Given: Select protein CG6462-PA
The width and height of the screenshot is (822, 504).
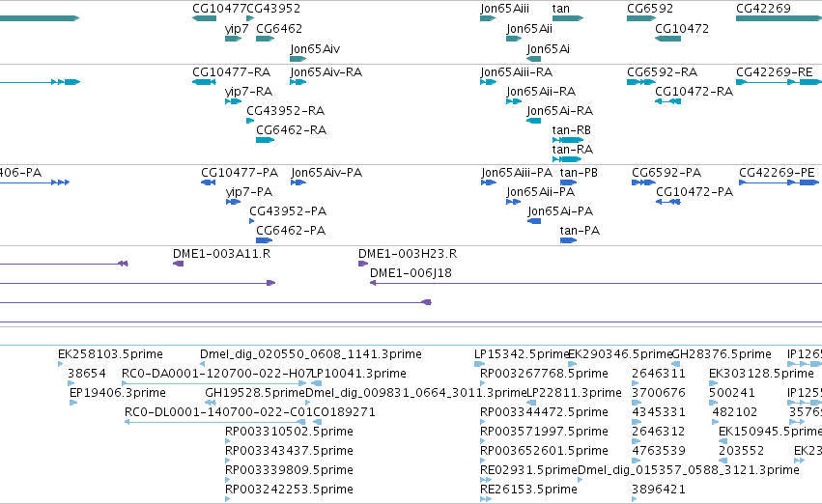Looking at the screenshot, I should point(291,231).
